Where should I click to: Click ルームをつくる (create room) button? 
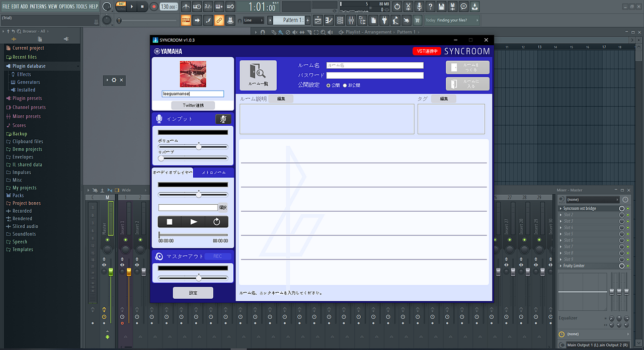(467, 67)
